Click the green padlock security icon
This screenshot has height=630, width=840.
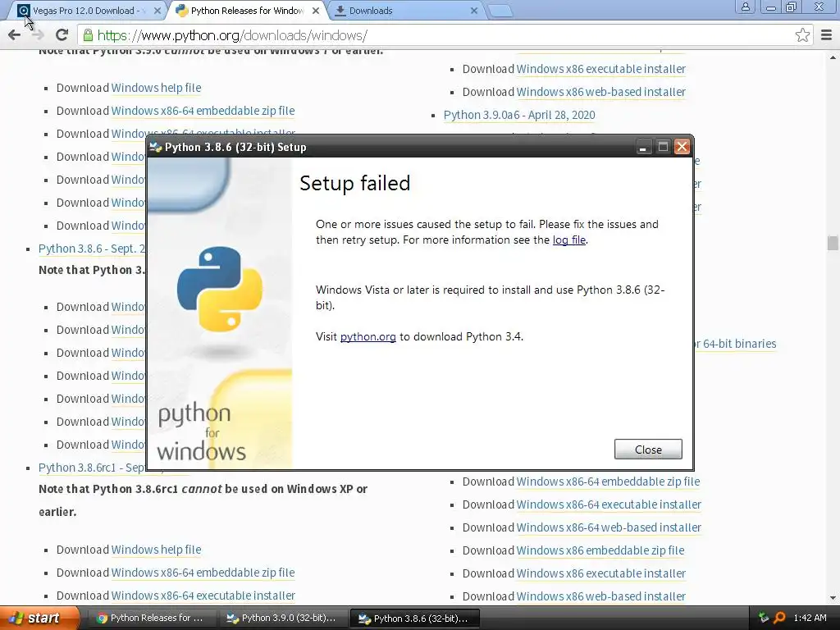[x=88, y=35]
